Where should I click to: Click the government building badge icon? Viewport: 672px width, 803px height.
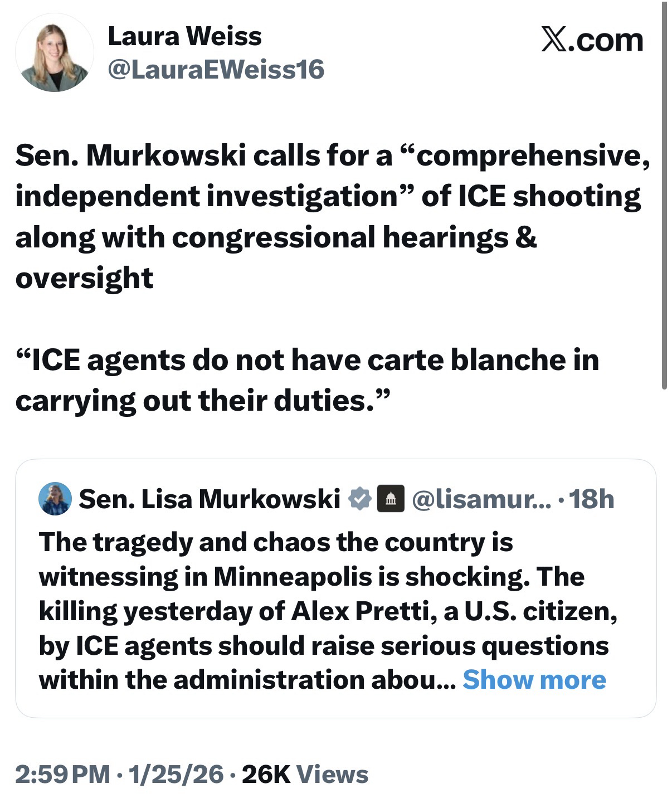pyautogui.click(x=391, y=498)
